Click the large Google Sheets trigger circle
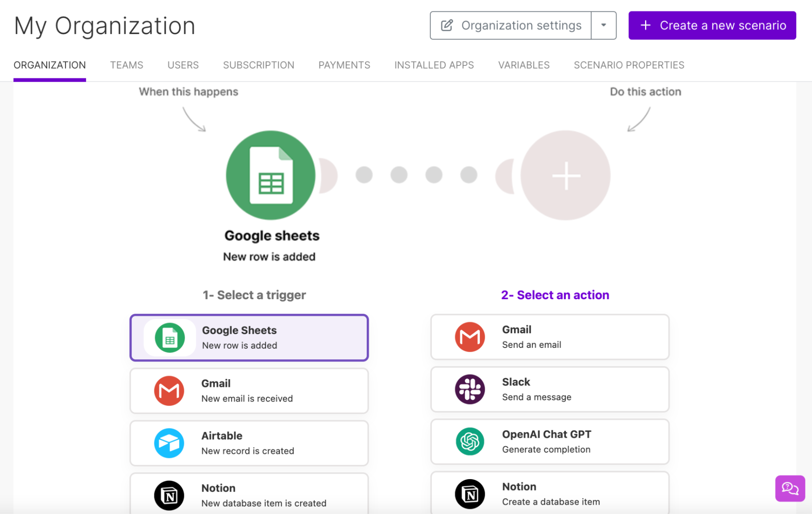Image resolution: width=812 pixels, height=514 pixels. pos(271,175)
